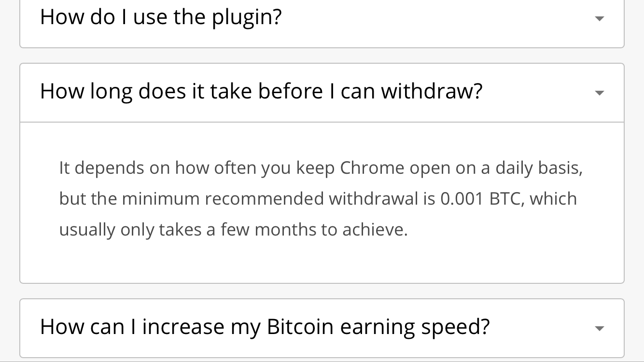Click the word 'Chrome' in the answer text
644x362 pixels.
pos(372,168)
